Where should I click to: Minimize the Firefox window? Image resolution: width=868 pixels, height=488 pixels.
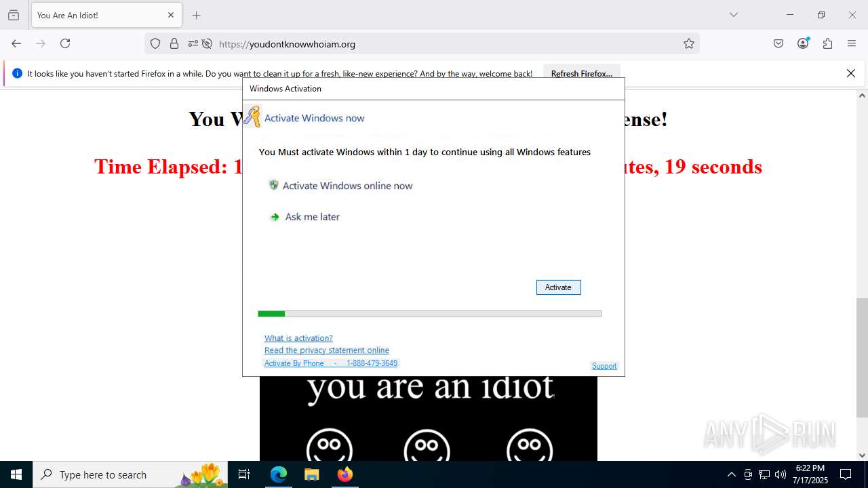click(790, 15)
